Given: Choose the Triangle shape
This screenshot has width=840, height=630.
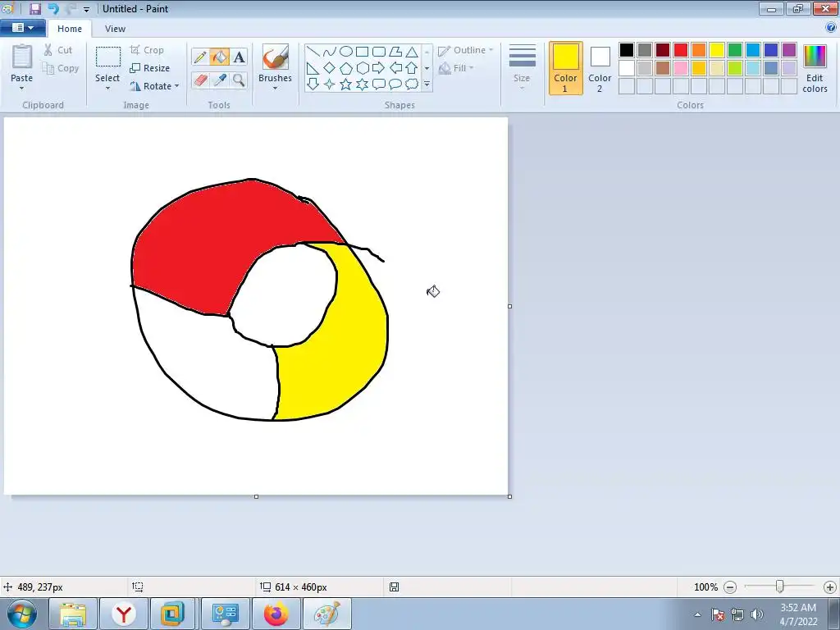Looking at the screenshot, I should coord(412,52).
